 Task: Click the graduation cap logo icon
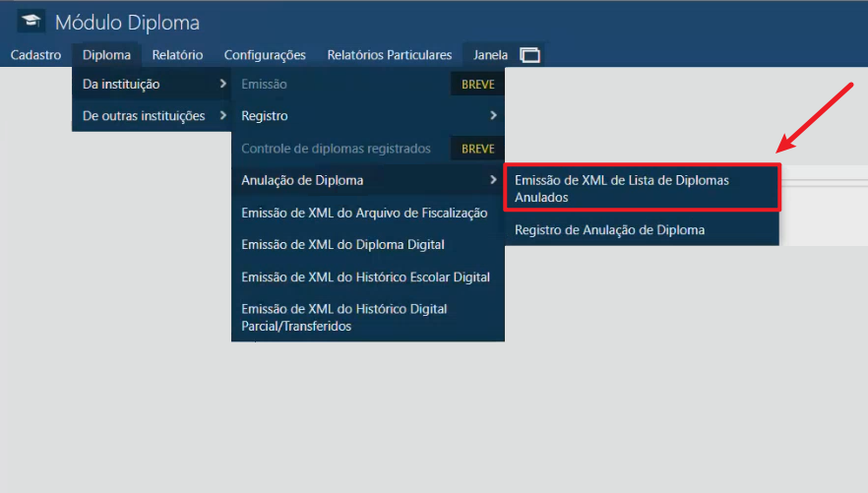pos(31,22)
